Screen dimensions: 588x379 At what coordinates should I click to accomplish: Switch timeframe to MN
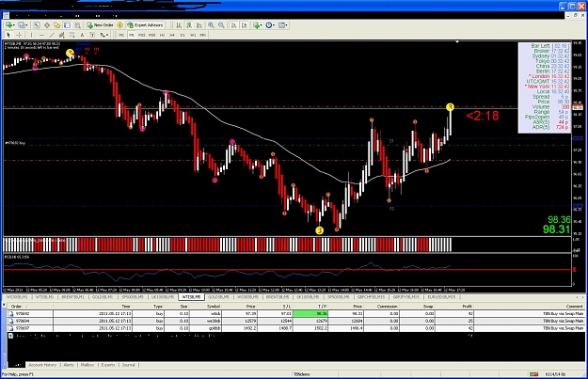203,35
